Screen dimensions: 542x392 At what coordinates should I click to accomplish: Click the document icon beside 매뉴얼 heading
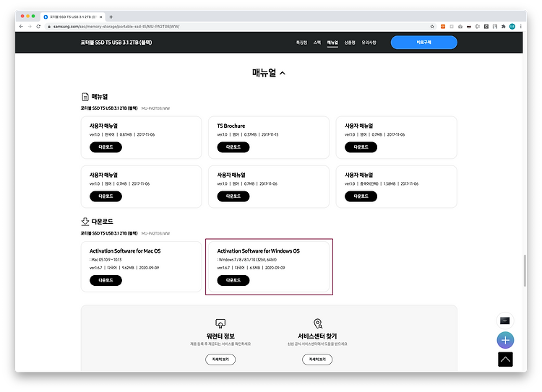[85, 97]
